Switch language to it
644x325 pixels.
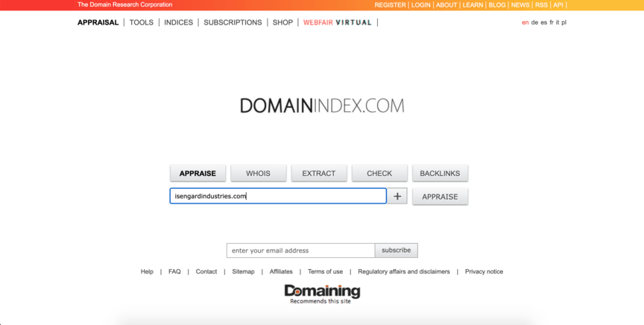click(x=558, y=22)
